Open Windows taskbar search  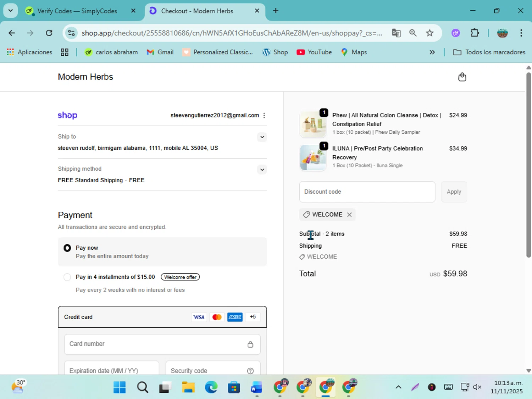(143, 387)
